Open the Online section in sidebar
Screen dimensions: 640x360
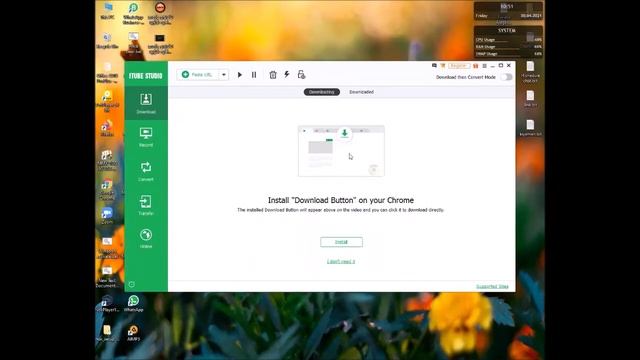(x=146, y=238)
